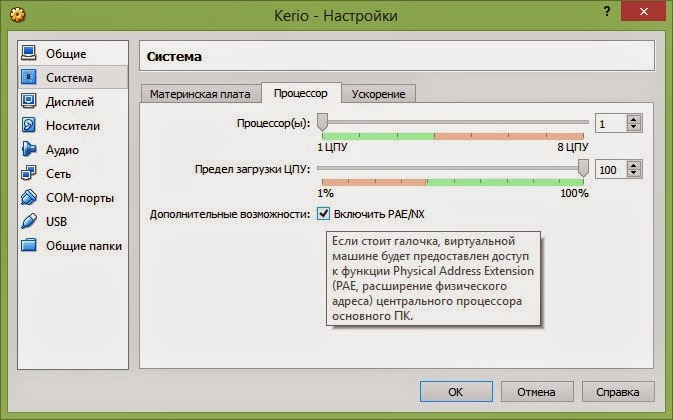
Task: Click the Общие папки folder icon
Action: (29, 245)
